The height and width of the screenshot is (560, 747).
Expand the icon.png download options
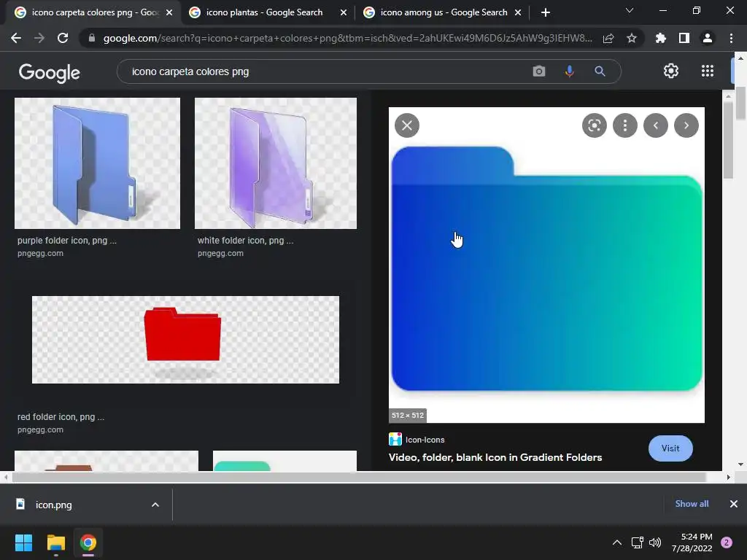[x=155, y=505]
